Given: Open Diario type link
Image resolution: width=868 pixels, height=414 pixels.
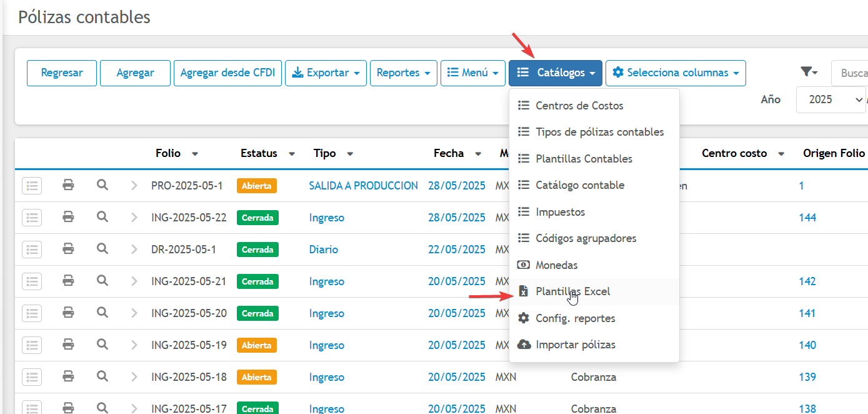Looking at the screenshot, I should 323,250.
